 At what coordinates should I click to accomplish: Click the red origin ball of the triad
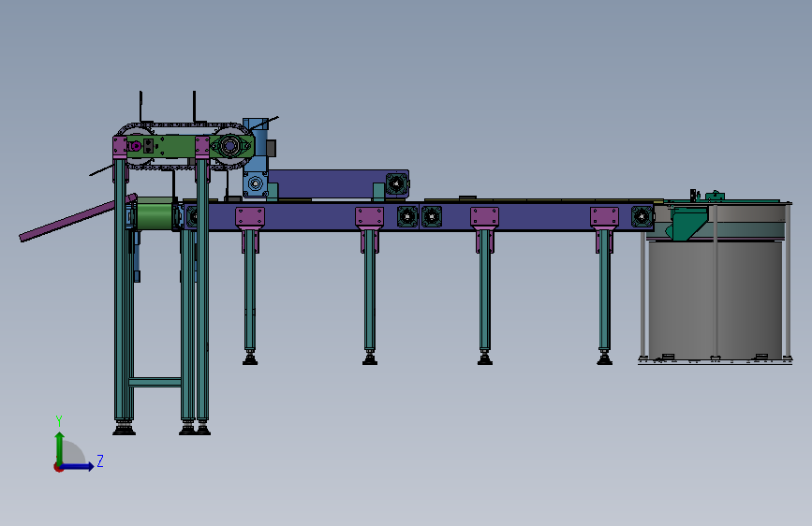tap(58, 467)
